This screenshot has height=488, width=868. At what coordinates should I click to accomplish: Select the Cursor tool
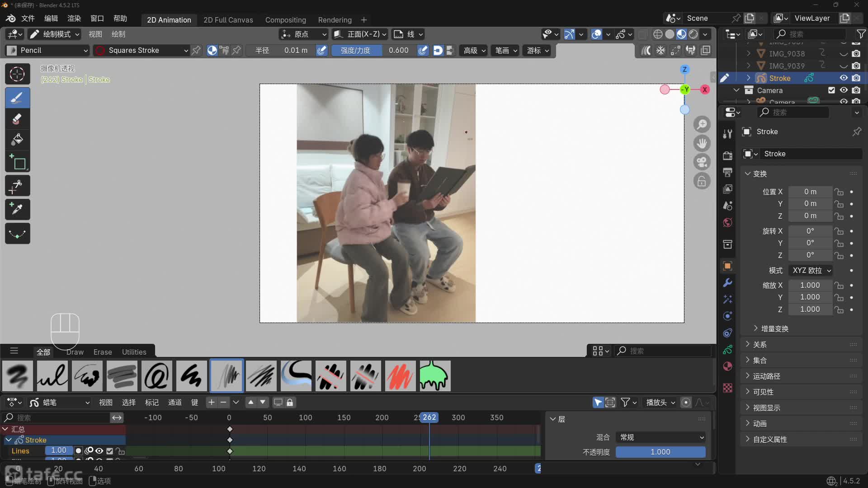[x=17, y=74]
